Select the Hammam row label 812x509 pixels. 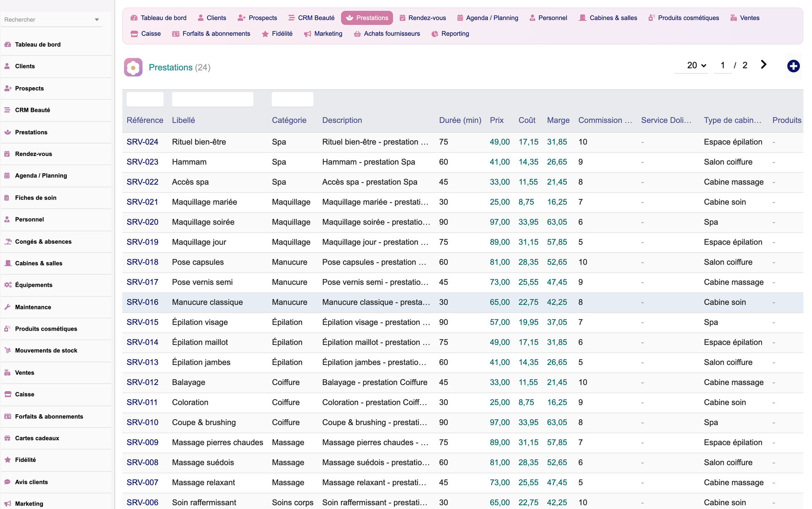[189, 162]
